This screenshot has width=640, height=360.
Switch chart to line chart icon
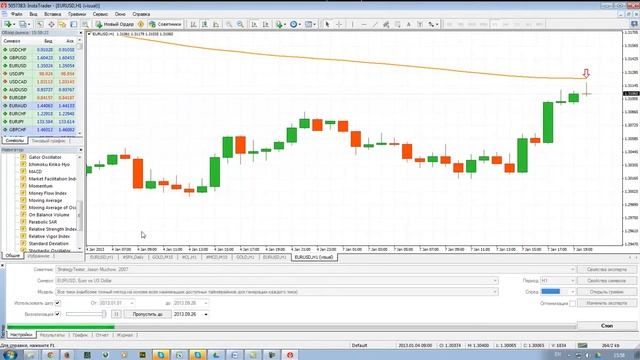click(216, 24)
